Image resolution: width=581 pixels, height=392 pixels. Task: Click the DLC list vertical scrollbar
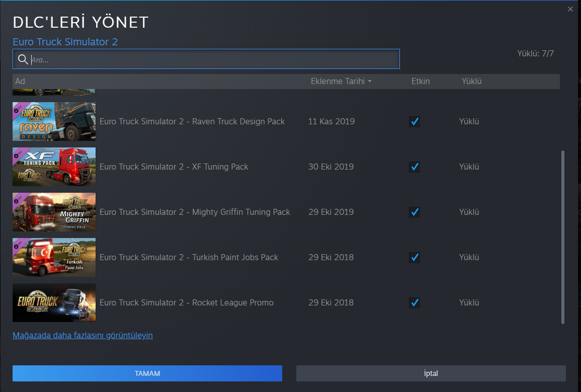pyautogui.click(x=563, y=237)
